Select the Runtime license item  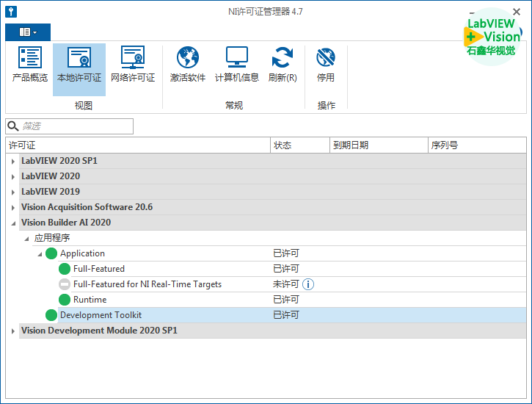[90, 300]
